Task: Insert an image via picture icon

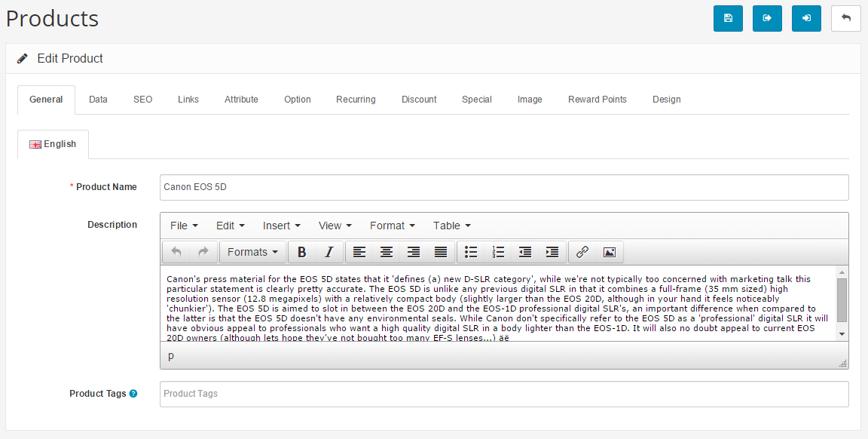Action: 610,252
